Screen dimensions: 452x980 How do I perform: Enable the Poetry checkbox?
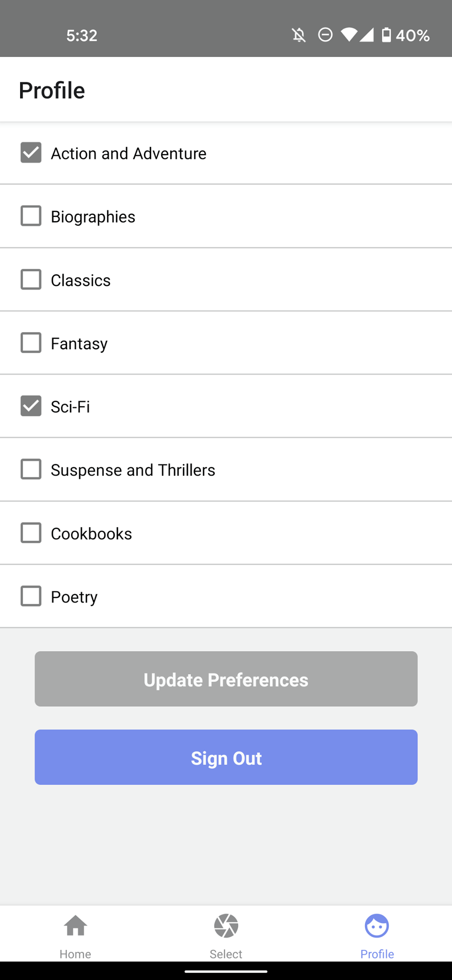tap(31, 596)
